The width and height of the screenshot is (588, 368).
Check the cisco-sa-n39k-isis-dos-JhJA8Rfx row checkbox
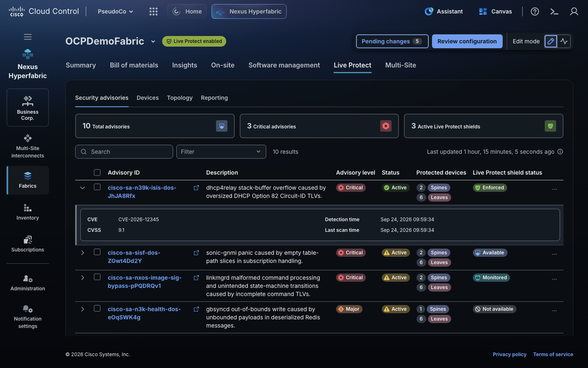(97, 187)
